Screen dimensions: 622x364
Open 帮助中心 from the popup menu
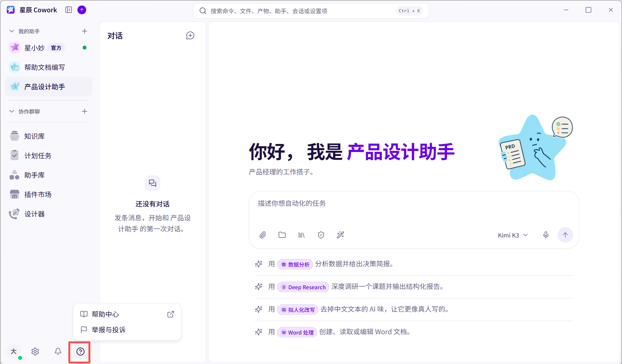127,314
